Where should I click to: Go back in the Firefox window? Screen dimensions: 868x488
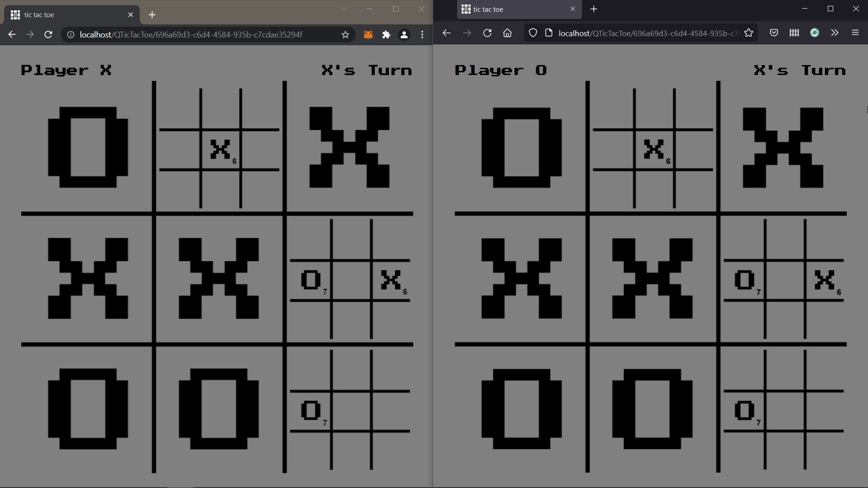click(x=447, y=33)
